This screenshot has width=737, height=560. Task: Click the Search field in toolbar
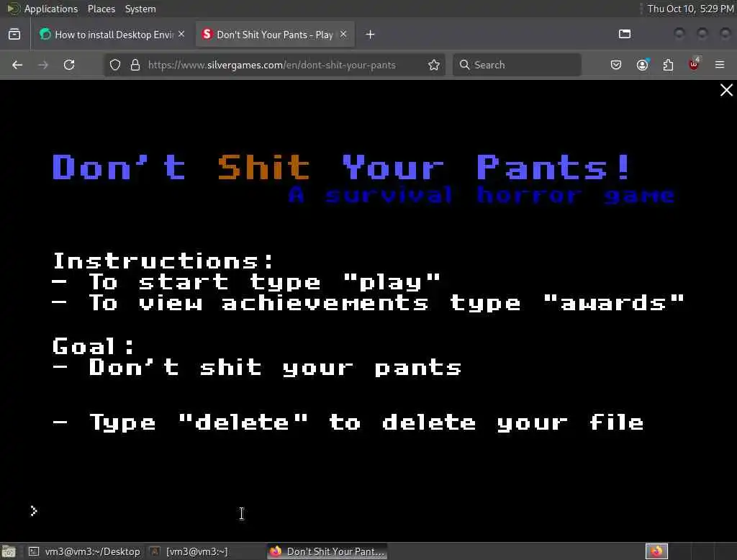pyautogui.click(x=517, y=65)
